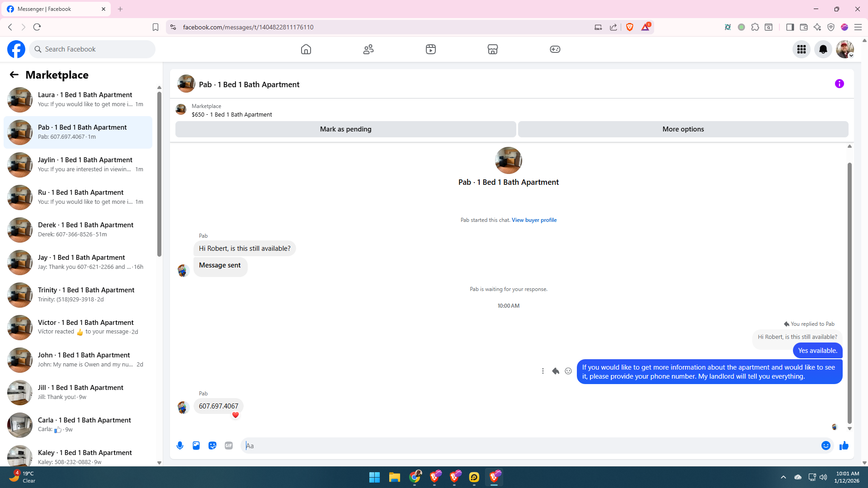The image size is (868, 488).
Task: Open More options for the listing
Action: pos(683,129)
